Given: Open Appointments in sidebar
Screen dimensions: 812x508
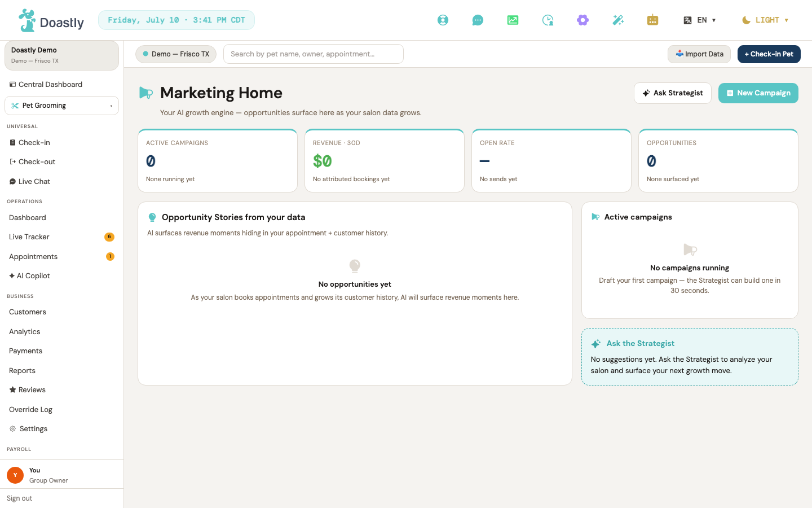Looking at the screenshot, I should point(61,257).
